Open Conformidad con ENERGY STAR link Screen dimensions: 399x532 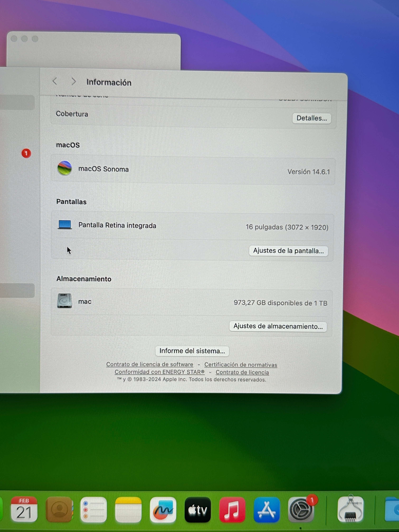pyautogui.click(x=160, y=372)
